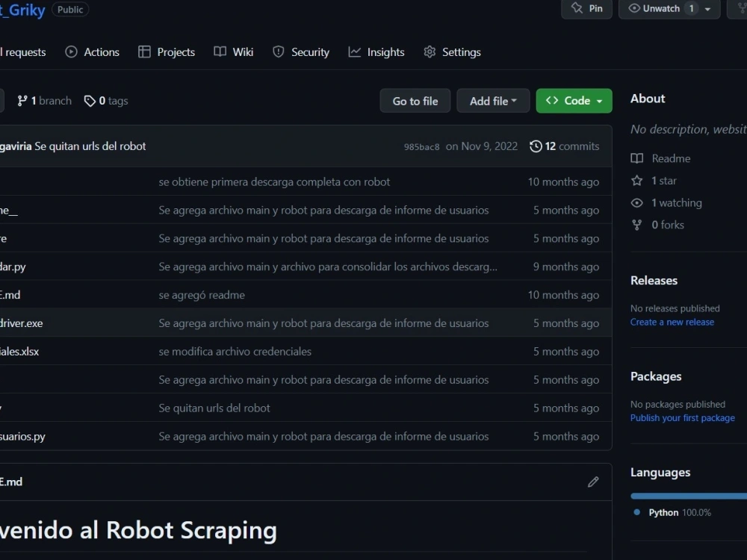Open the Add file dropdown
This screenshot has width=747, height=560.
tap(493, 101)
